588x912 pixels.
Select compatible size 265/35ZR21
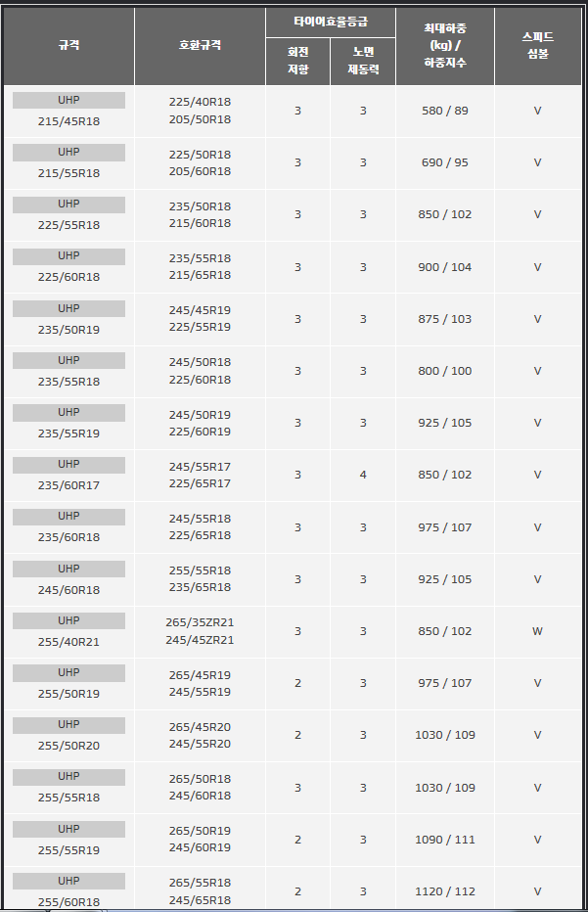point(200,622)
